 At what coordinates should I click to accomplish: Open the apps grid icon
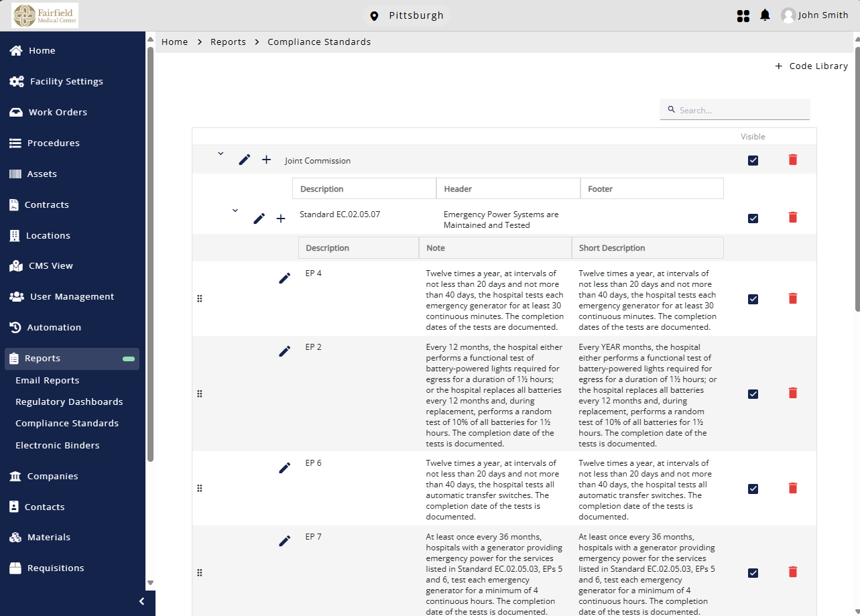(x=743, y=15)
